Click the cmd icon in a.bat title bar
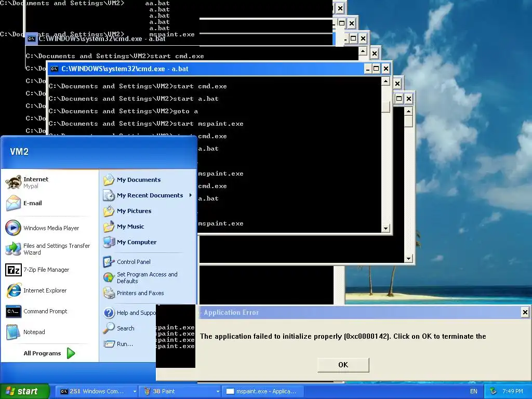 [x=54, y=69]
